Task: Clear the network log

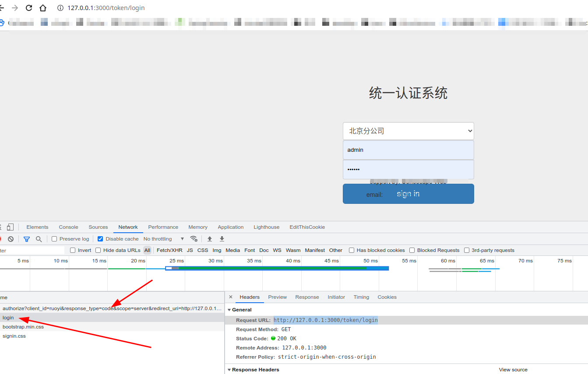Action: point(11,239)
